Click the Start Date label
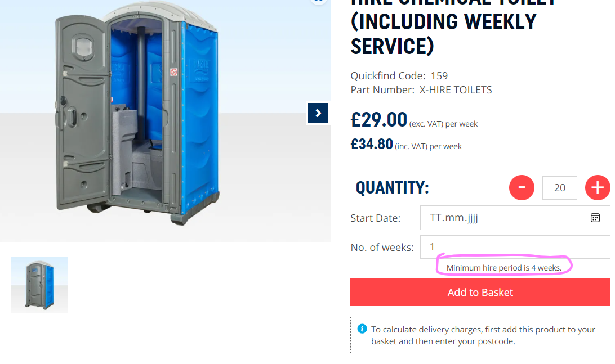This screenshot has height=364, width=615. coord(375,218)
